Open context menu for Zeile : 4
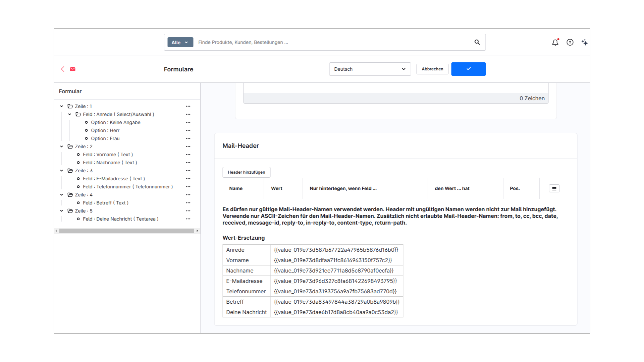Image resolution: width=644 pixels, height=362 pixels. point(188,195)
